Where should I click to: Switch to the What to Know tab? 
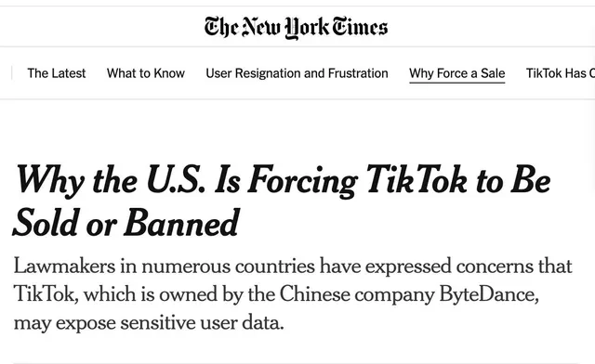pyautogui.click(x=146, y=73)
